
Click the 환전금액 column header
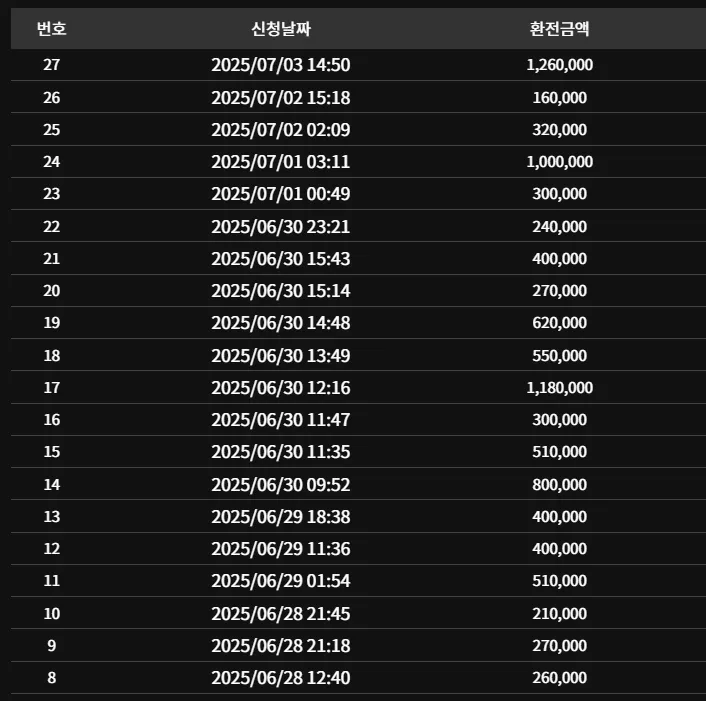559,29
